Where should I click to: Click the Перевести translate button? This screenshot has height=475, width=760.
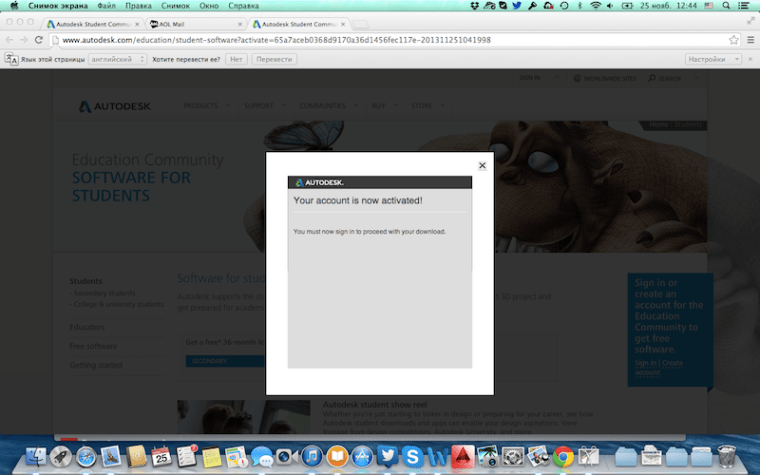click(x=274, y=59)
